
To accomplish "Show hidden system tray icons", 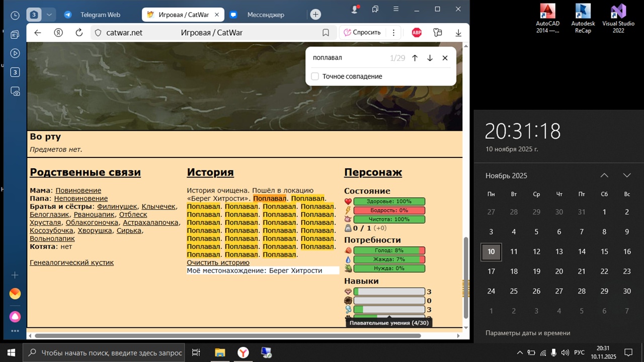I will (520, 352).
